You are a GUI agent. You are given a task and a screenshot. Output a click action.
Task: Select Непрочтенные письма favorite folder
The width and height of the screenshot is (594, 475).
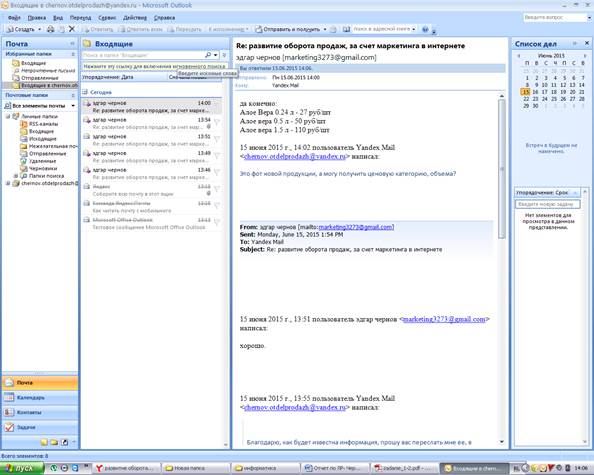pos(48,70)
